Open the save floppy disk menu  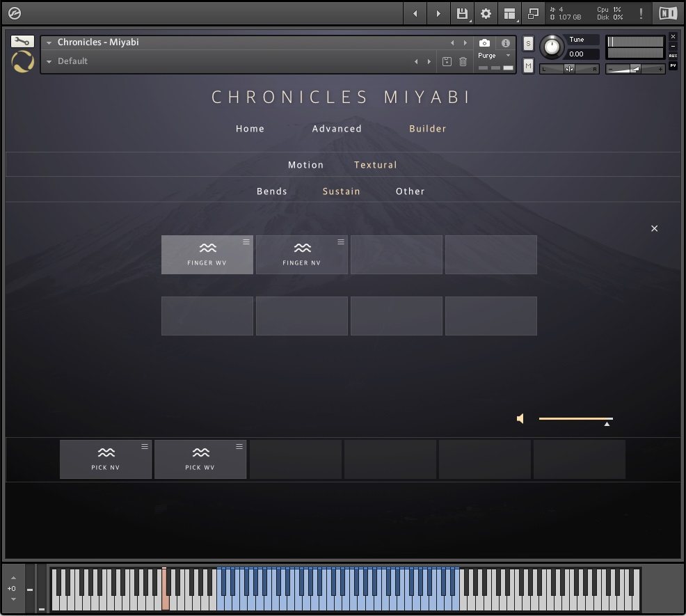point(462,13)
